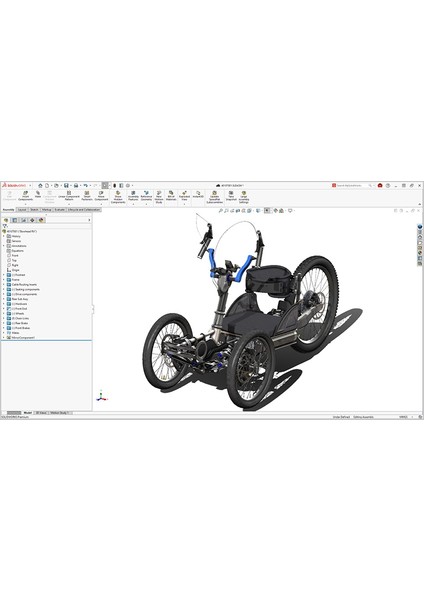The height and width of the screenshot is (600, 424).
Task: Click Bill of Materials in the ribbon
Action: (x=171, y=196)
